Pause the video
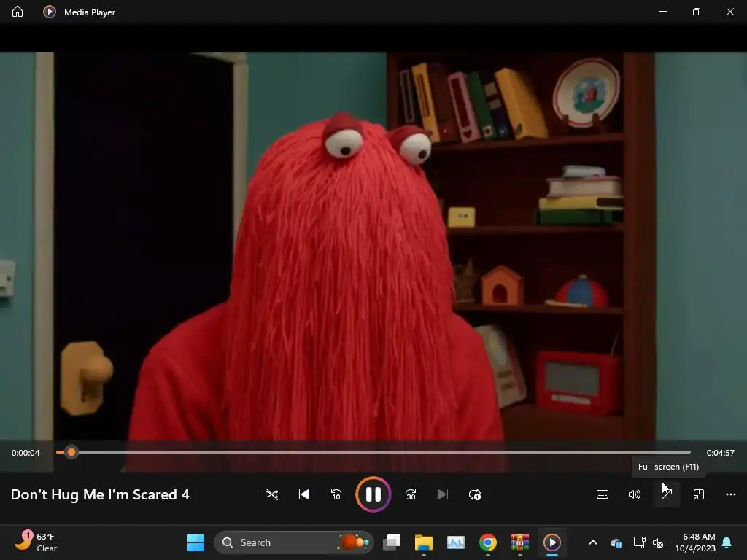747x560 pixels. click(373, 494)
